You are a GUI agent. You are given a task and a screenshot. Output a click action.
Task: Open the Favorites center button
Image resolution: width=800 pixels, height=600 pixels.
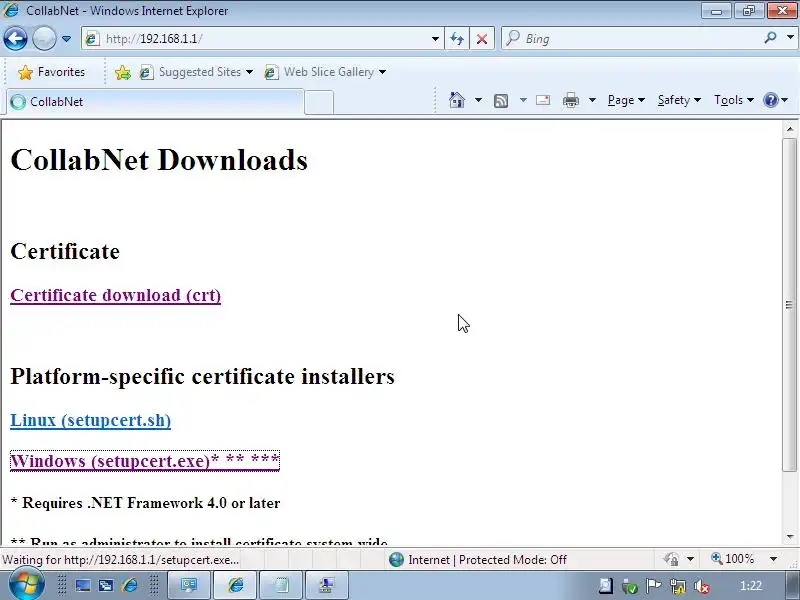51,72
